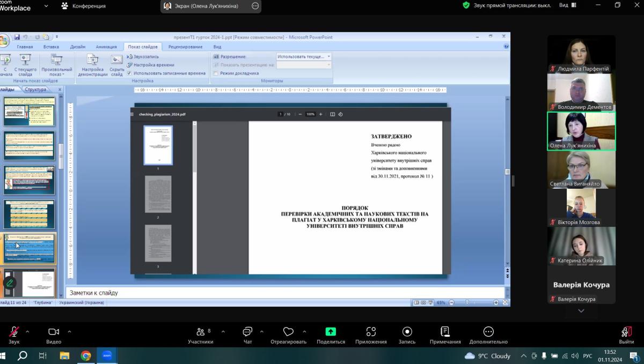Expand more participants chevron below video list
The image size is (644, 364).
tap(581, 311)
